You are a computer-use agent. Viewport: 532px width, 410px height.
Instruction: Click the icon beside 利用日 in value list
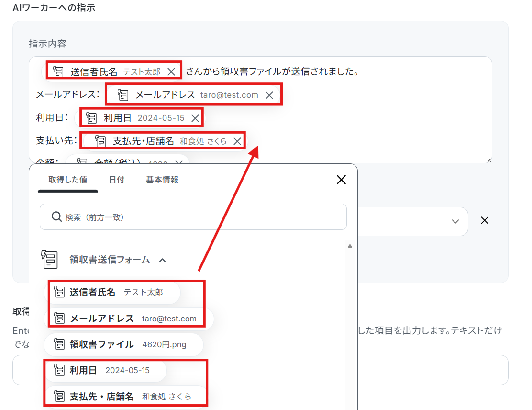(x=59, y=370)
